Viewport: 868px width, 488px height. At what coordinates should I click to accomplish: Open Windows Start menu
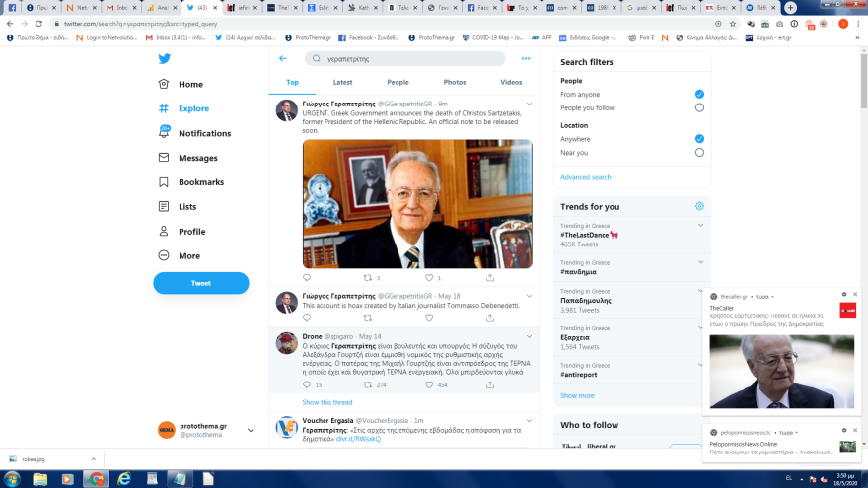(12, 479)
